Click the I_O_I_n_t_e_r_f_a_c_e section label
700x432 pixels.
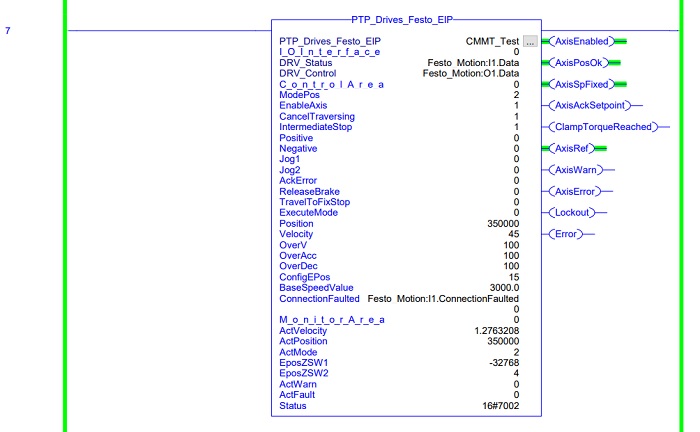(x=329, y=52)
